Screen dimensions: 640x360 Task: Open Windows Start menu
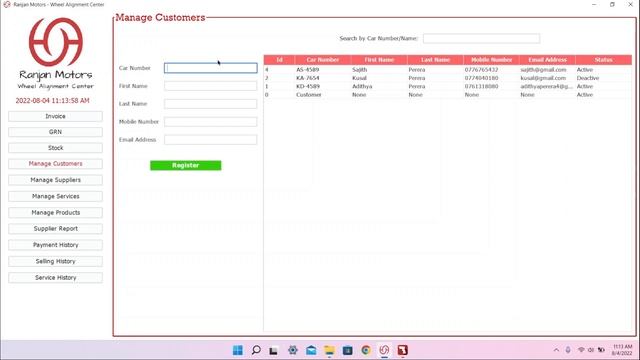coord(238,350)
